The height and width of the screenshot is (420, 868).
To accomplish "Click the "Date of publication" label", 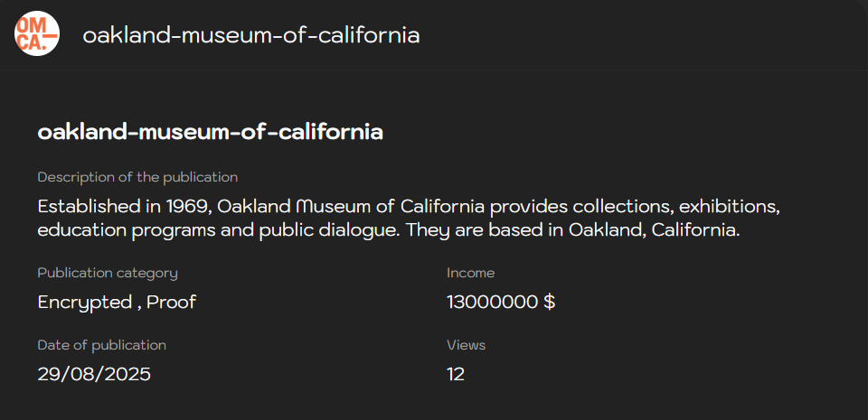I will (x=101, y=345).
